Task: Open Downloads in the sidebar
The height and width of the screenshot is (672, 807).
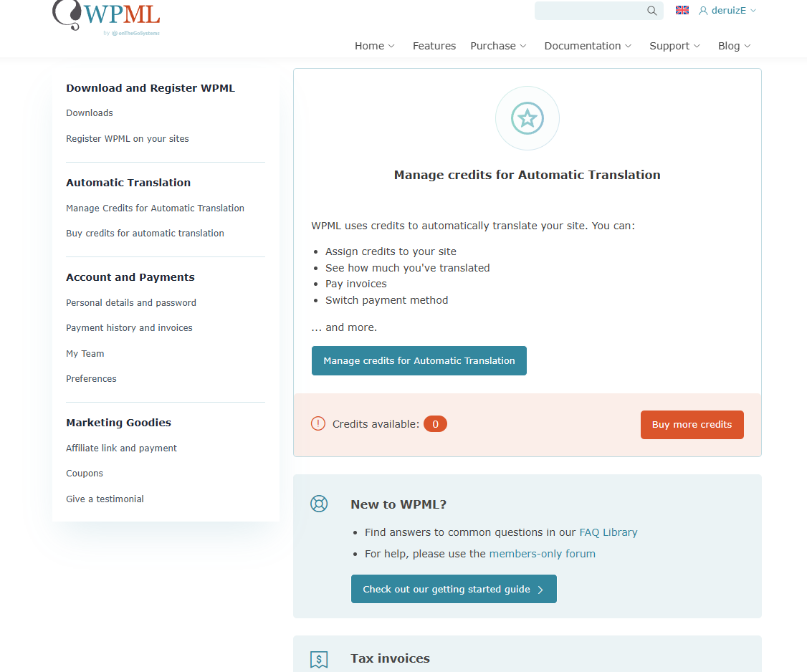Action: 90,112
